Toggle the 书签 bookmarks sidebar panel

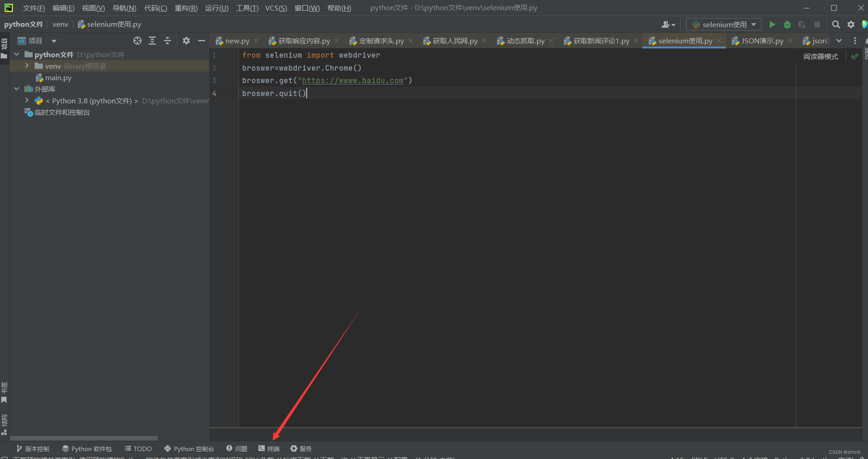pos(4,393)
